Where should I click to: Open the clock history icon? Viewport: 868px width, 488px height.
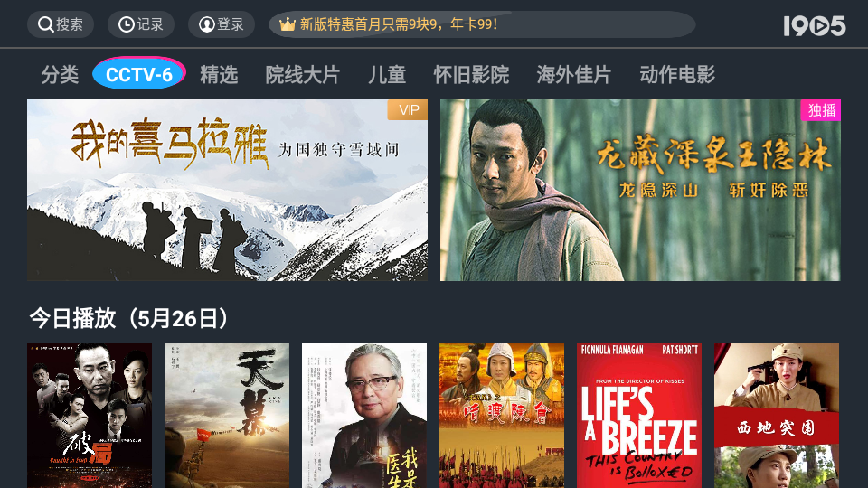pos(127,24)
